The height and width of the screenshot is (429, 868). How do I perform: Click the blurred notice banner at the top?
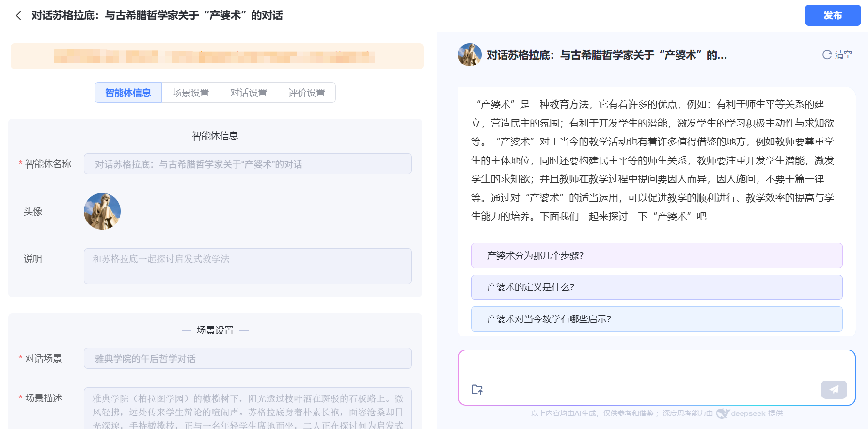[x=217, y=56]
